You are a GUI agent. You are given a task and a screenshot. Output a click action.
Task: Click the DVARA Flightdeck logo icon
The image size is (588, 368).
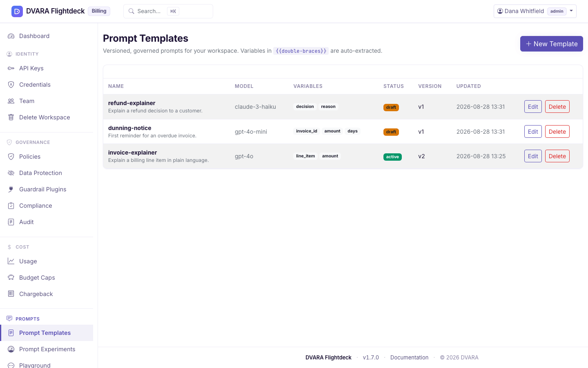[x=17, y=11]
